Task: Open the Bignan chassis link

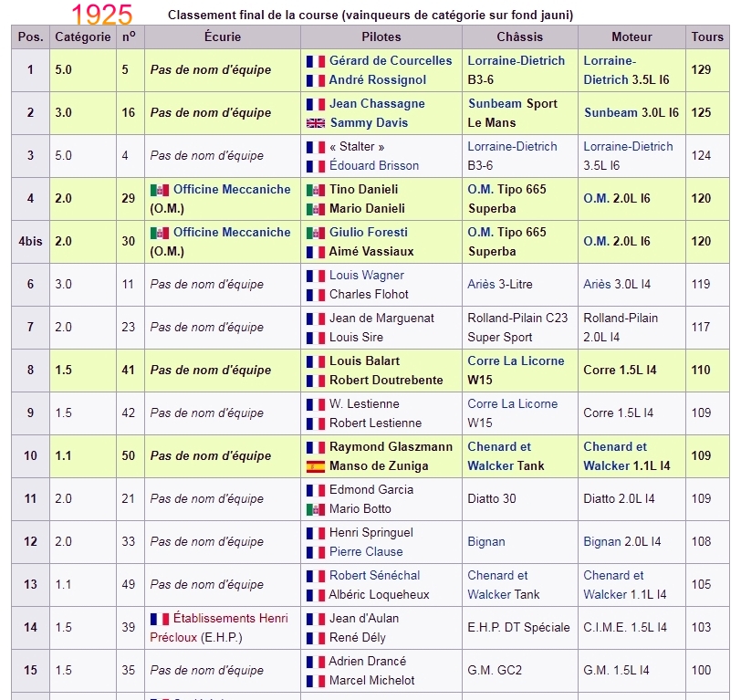Action: coord(486,542)
